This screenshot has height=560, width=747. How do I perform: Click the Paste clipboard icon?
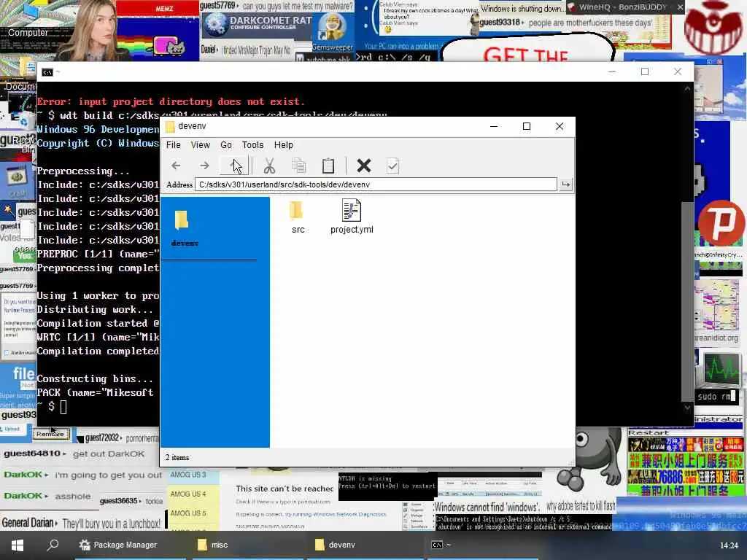click(x=328, y=166)
